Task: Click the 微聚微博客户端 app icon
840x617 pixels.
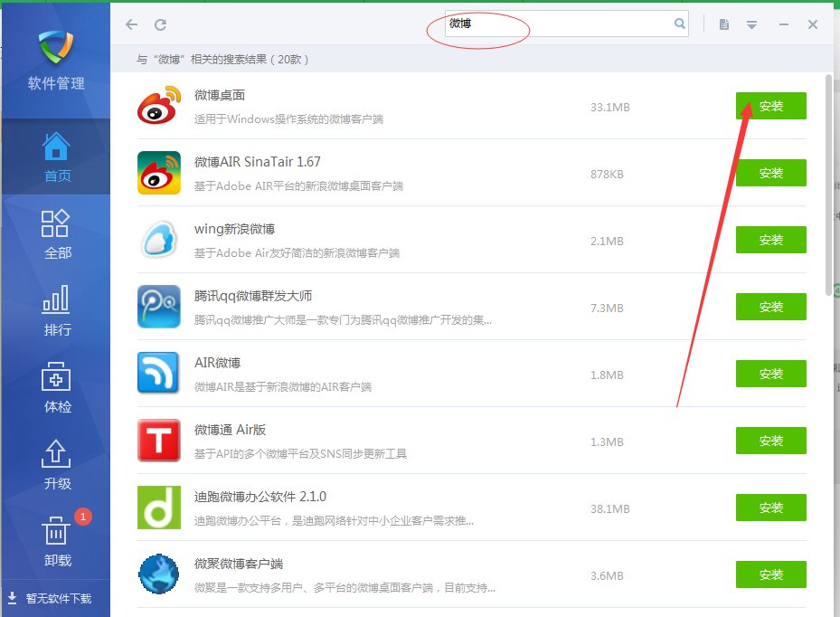Action: coord(158,574)
